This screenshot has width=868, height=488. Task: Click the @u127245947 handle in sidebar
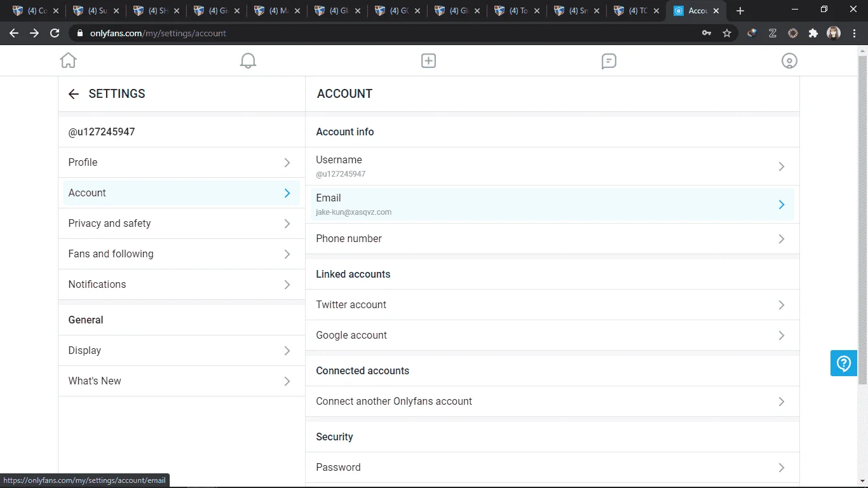(102, 132)
